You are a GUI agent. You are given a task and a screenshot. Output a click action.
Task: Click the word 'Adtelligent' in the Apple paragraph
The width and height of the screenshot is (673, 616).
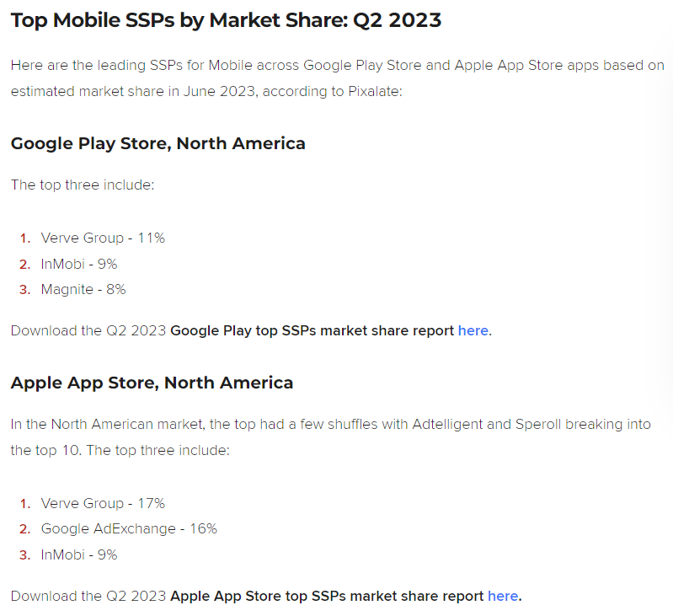coord(448,423)
